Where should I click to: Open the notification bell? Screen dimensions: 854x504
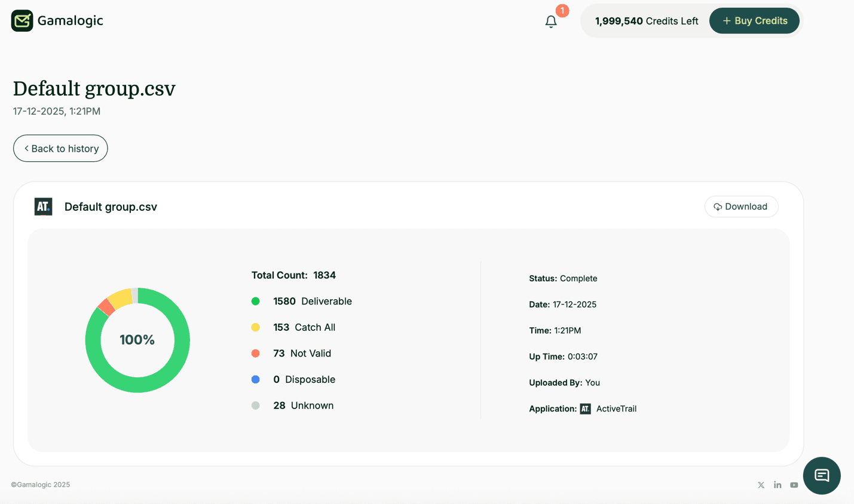tap(550, 21)
